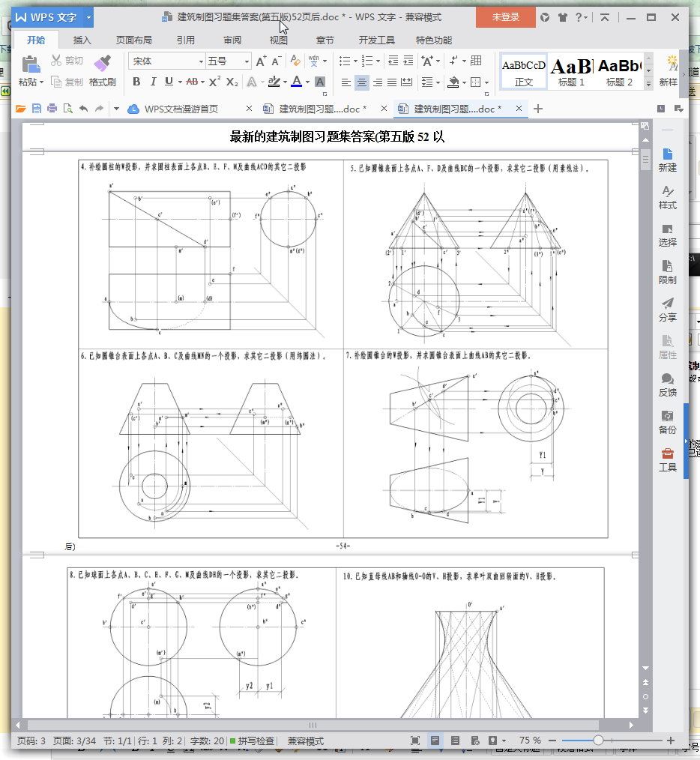Add a new document tab with plus
Screen dimensions: 700x760
pos(537,109)
